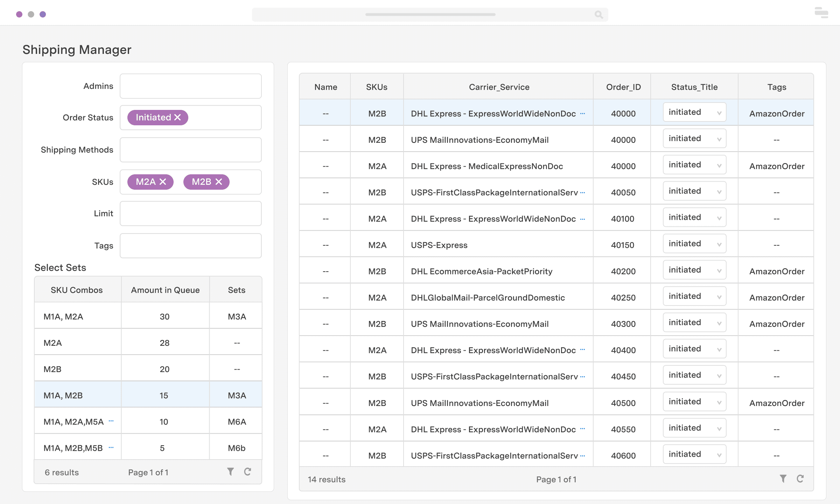The width and height of the screenshot is (840, 504).
Task: Click the search magnifier icon in top bar
Action: click(598, 15)
